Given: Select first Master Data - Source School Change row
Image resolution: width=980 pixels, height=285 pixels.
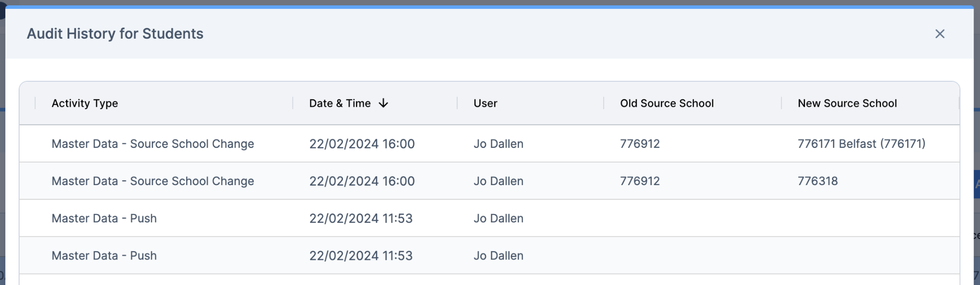Looking at the screenshot, I should click(x=489, y=143).
